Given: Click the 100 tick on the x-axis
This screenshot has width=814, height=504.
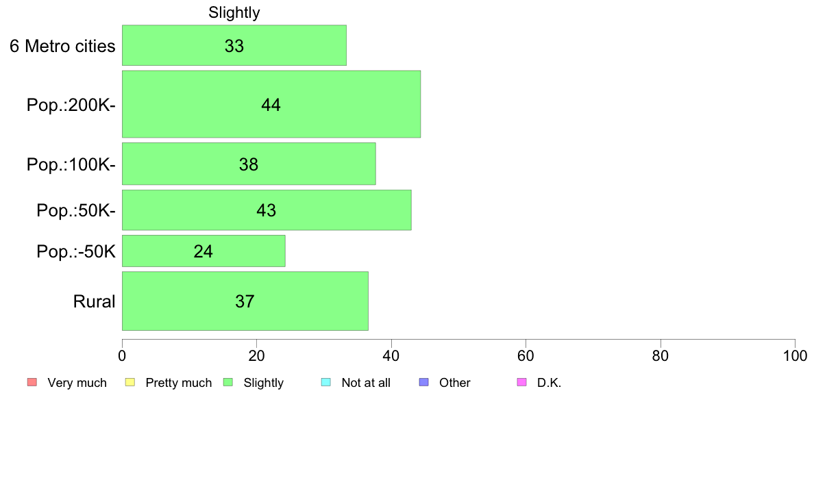Looking at the screenshot, I should 795,356.
